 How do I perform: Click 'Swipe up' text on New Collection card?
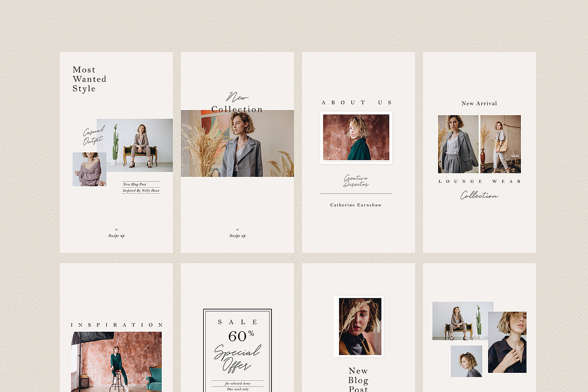coord(238,236)
